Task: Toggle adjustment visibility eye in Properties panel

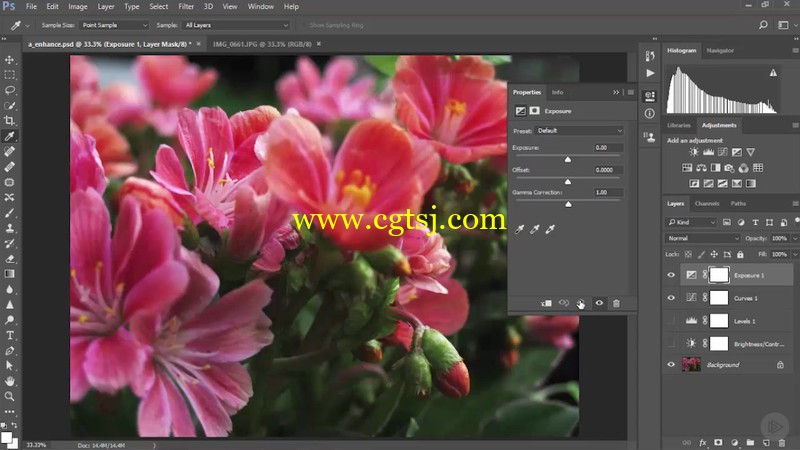Action: (599, 303)
